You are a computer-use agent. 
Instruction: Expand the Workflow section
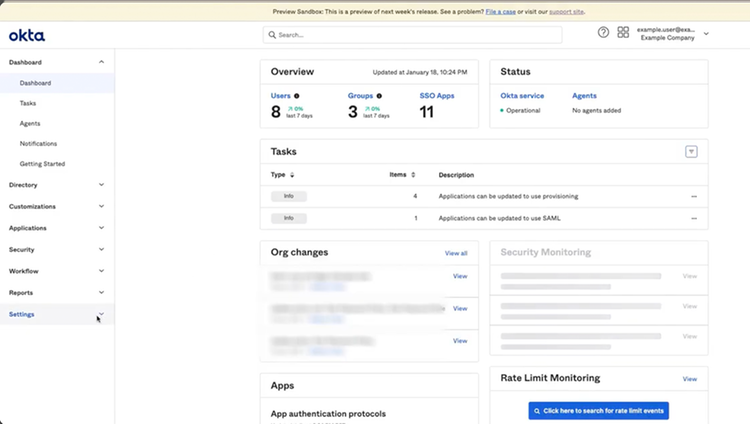coord(56,271)
